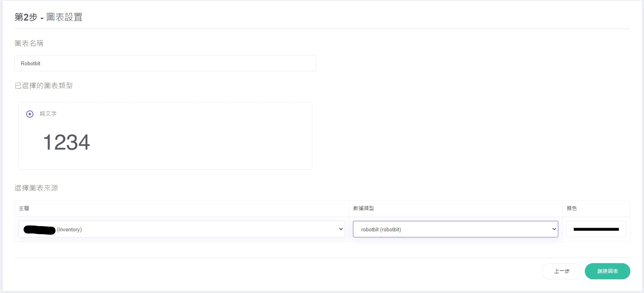Open the black color swatch picker

point(596,229)
